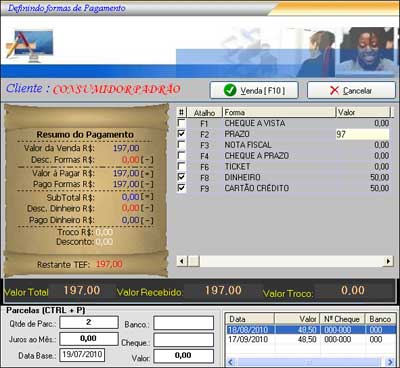The image size is (400, 368).
Task: Click the Data Base date field
Action: (x=82, y=355)
